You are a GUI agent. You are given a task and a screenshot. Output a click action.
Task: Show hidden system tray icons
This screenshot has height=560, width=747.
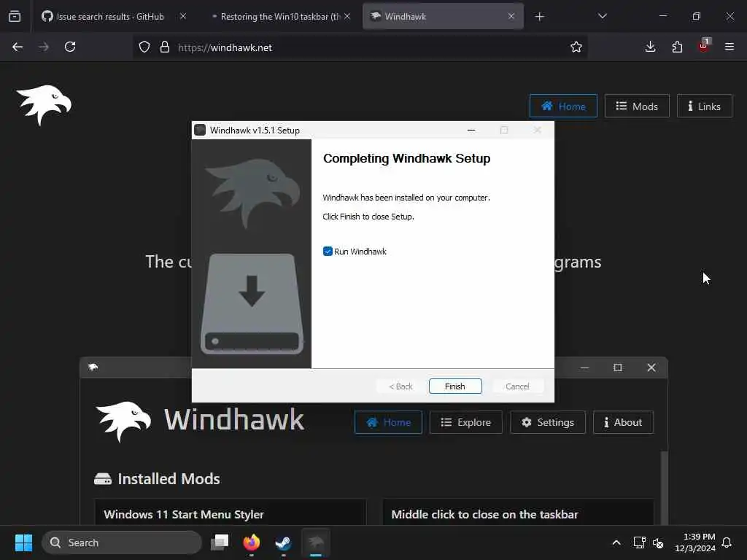[x=616, y=542]
